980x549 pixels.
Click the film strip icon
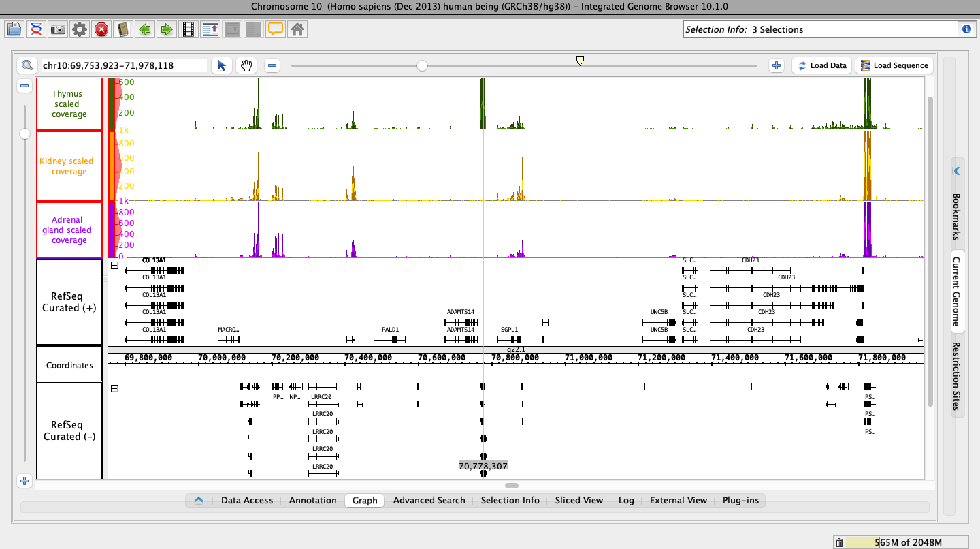click(189, 29)
